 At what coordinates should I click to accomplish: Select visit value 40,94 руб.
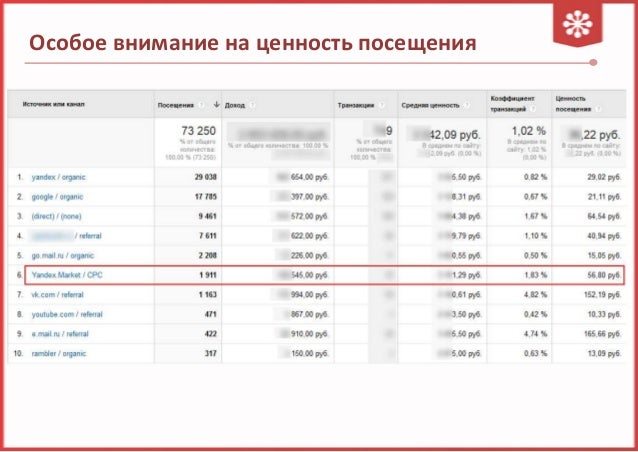point(604,236)
